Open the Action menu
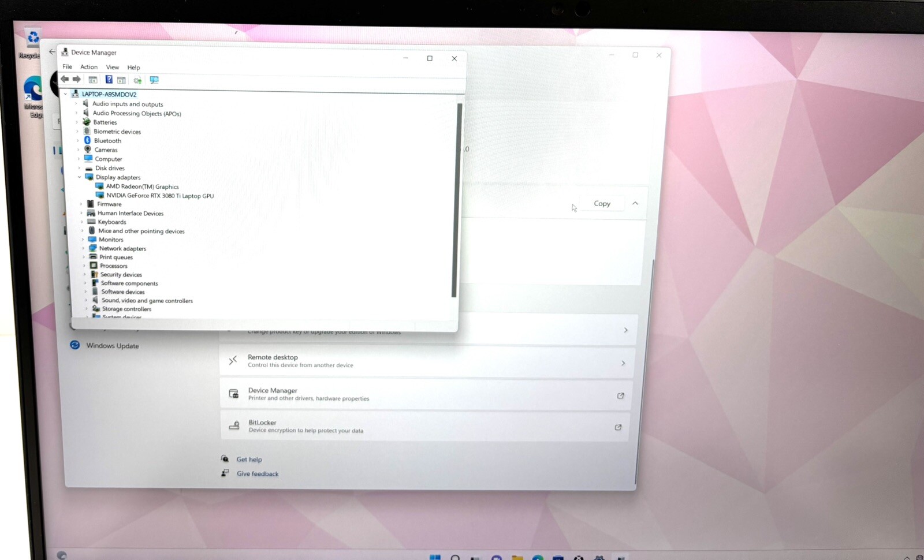The image size is (924, 560). coord(89,67)
